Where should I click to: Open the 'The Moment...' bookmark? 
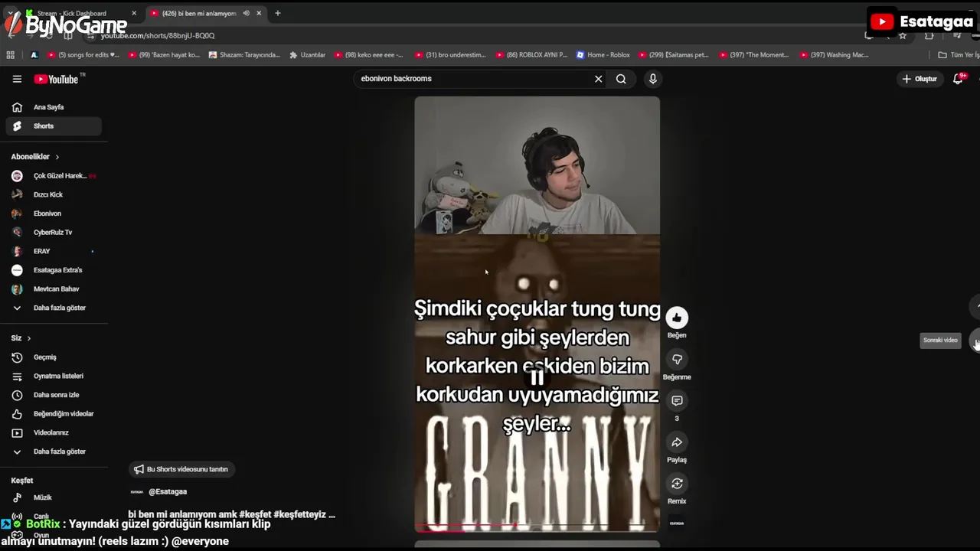coord(754,55)
